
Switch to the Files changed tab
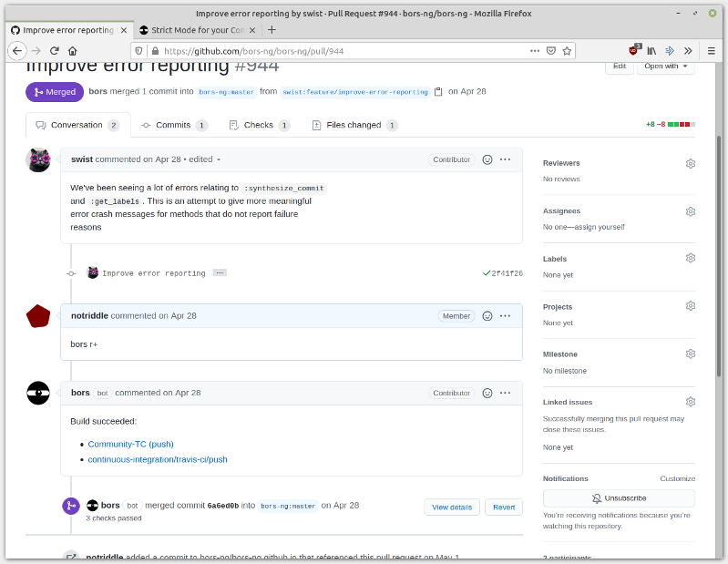(x=354, y=125)
